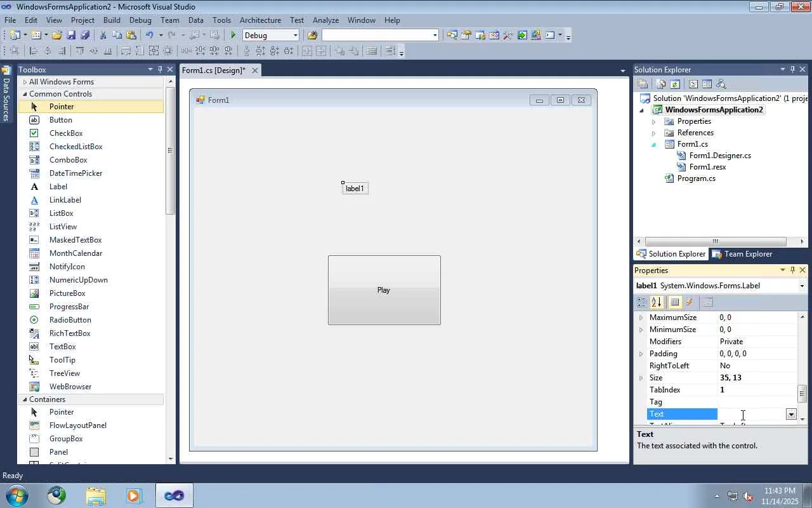The image size is (812, 508).
Task: Click the Properties grid vertical scrollbar thumb
Action: click(x=802, y=393)
